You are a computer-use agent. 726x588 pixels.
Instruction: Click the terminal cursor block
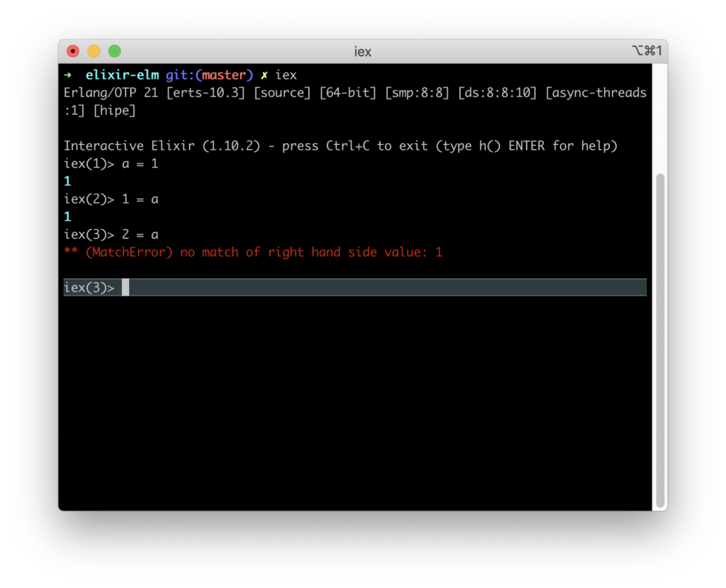125,287
